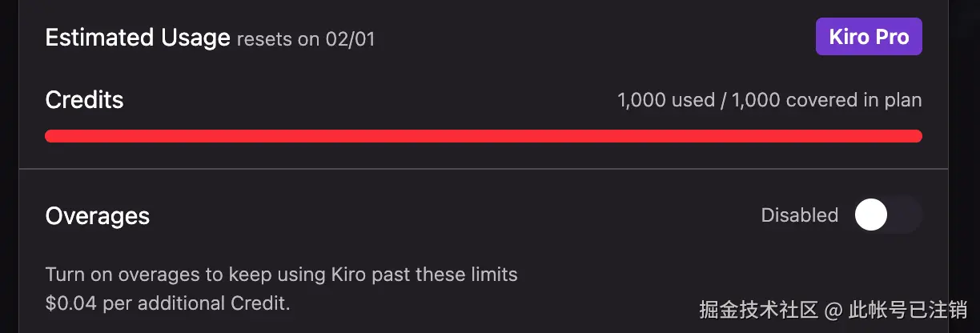Screen dimensions: 980x333
Task: Click the "$0.04 per additional Credit" text
Action: 167,303
